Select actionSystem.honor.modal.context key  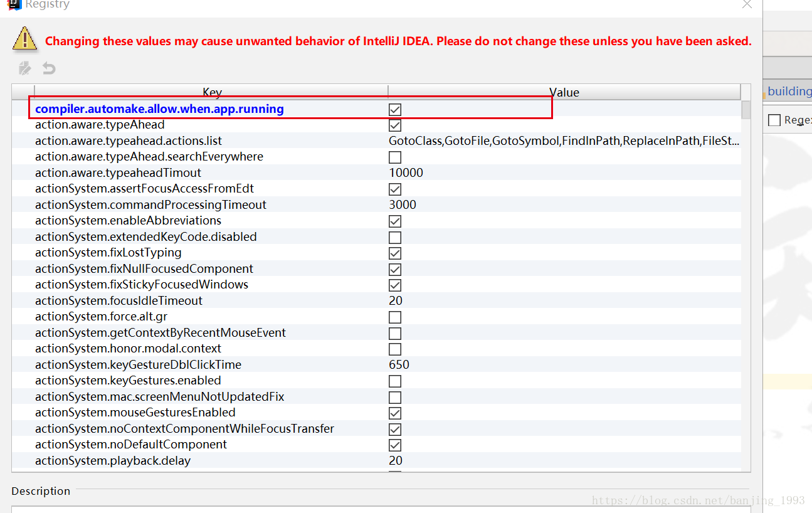[x=128, y=349]
